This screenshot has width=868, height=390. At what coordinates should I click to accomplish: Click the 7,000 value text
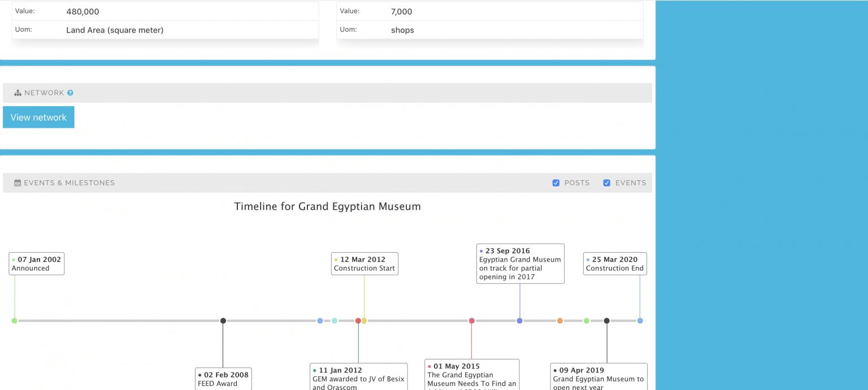pyautogui.click(x=401, y=11)
